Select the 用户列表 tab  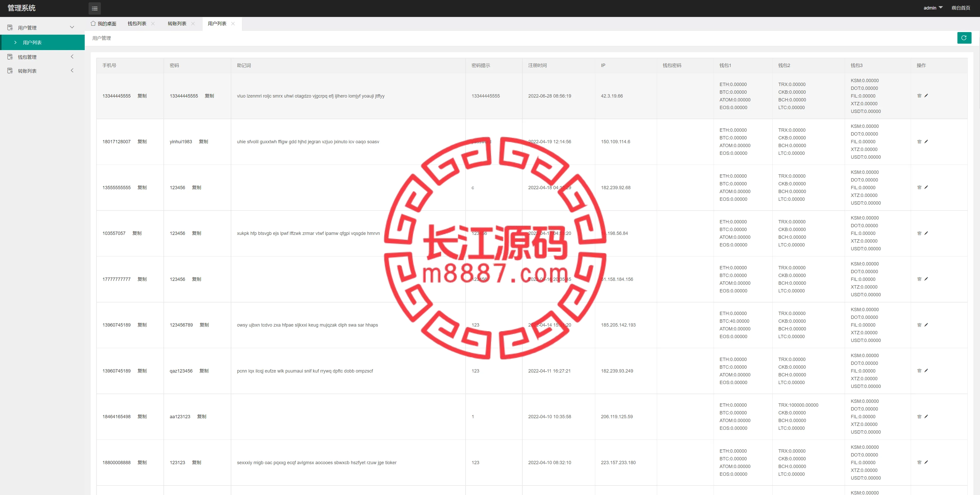point(217,24)
